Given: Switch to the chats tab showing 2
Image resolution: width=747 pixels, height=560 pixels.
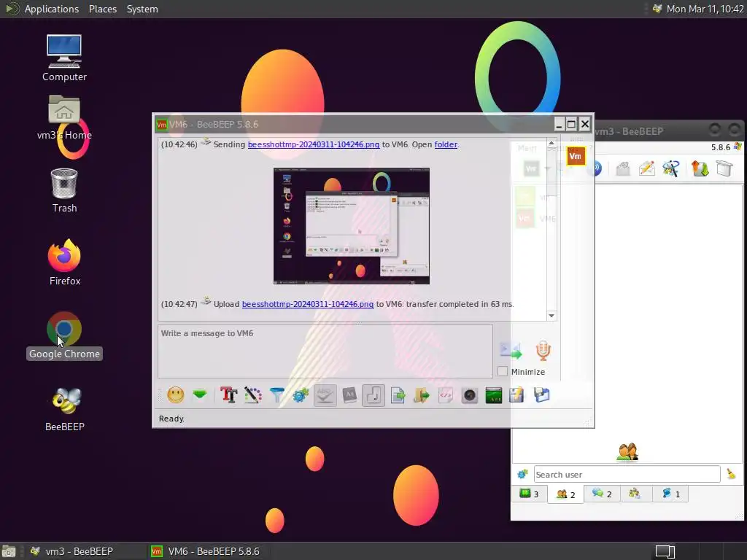Looking at the screenshot, I should tap(602, 494).
